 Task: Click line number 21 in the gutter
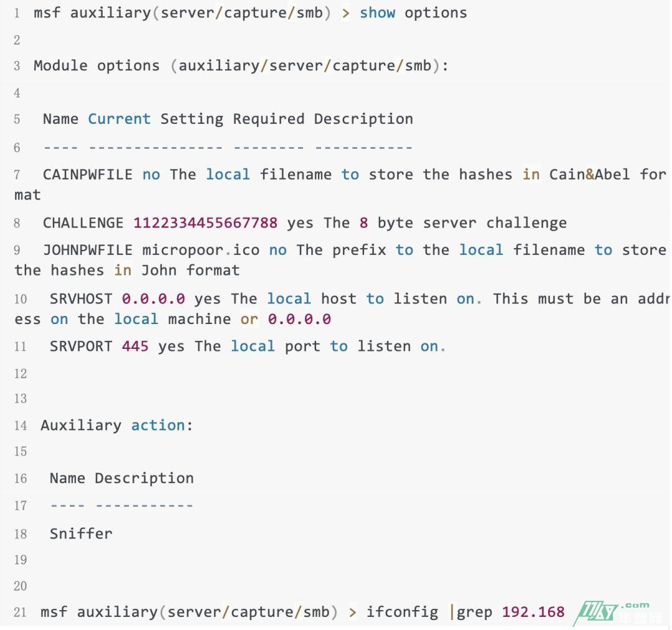click(x=20, y=613)
